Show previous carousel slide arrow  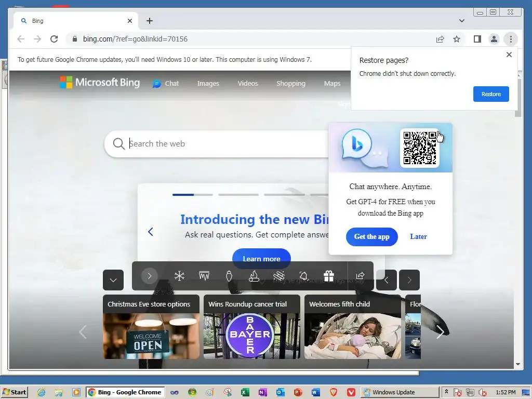pyautogui.click(x=151, y=232)
